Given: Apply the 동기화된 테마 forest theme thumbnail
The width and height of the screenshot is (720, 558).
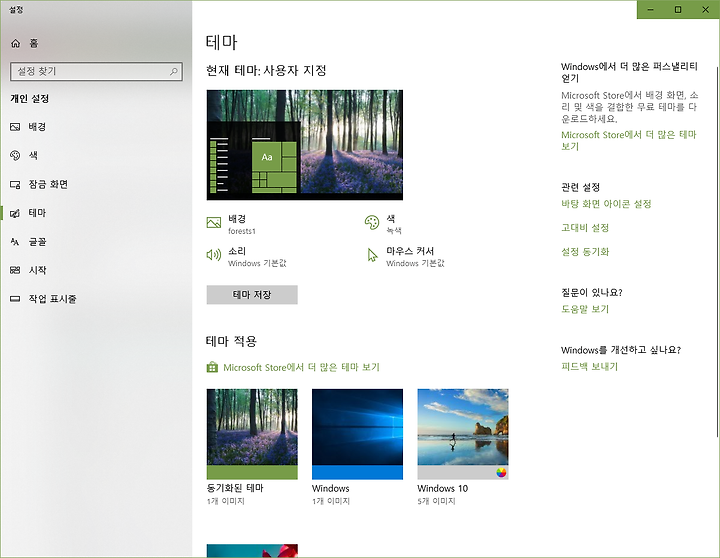Looking at the screenshot, I should pyautogui.click(x=252, y=434).
